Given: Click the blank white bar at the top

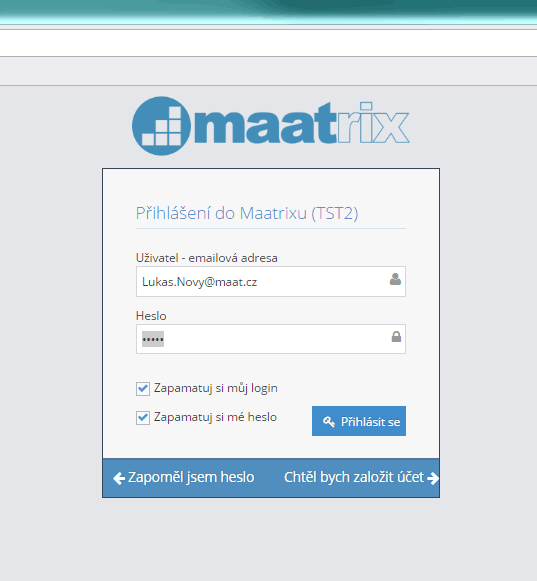Looking at the screenshot, I should tap(268, 43).
